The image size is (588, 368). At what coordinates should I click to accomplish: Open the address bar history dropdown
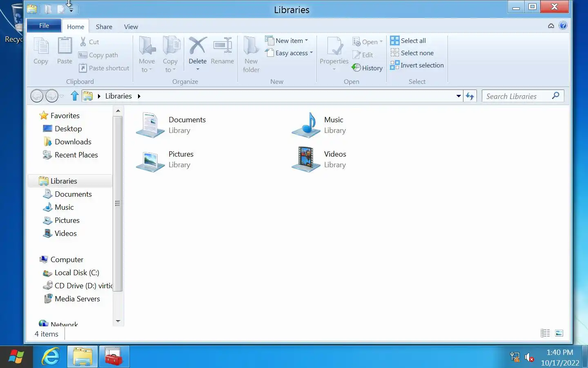pos(459,96)
